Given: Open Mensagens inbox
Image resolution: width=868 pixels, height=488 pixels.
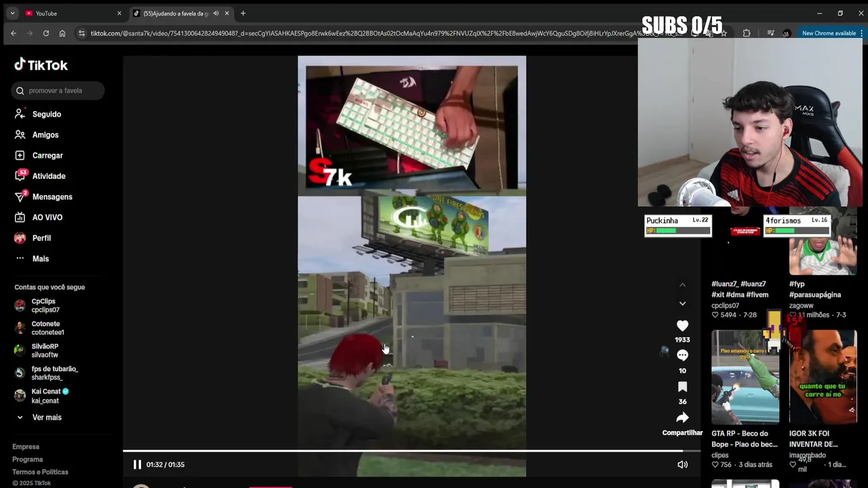Looking at the screenshot, I should tap(52, 197).
